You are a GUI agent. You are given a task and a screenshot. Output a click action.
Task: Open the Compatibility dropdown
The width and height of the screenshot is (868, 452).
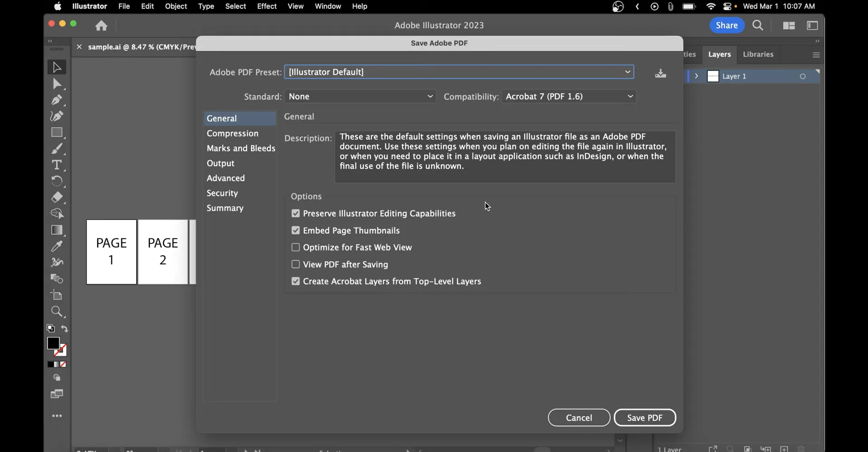629,96
